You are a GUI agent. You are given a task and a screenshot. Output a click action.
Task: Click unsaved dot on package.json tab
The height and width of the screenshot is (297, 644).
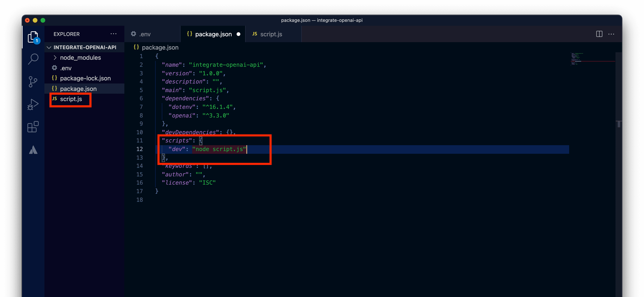click(238, 34)
